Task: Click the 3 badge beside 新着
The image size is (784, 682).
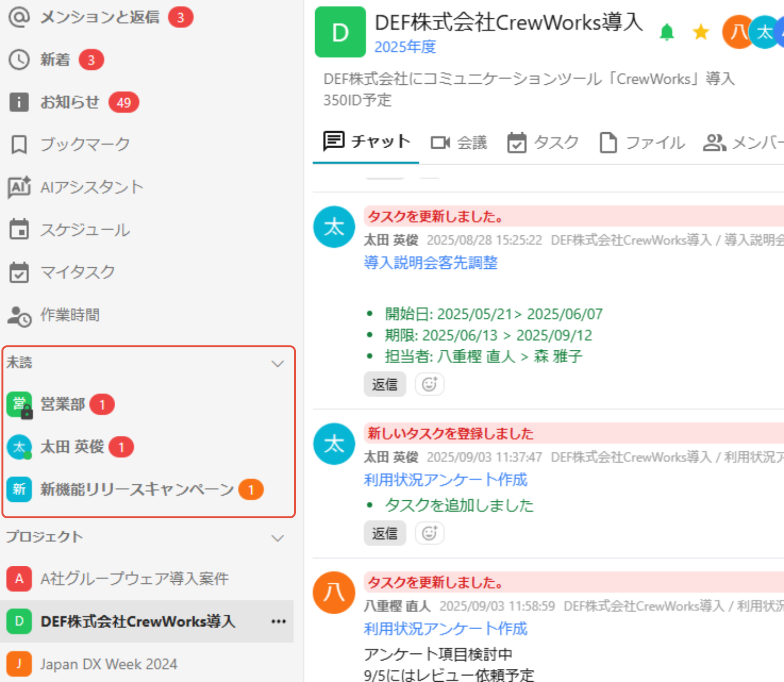Action: coord(91,60)
